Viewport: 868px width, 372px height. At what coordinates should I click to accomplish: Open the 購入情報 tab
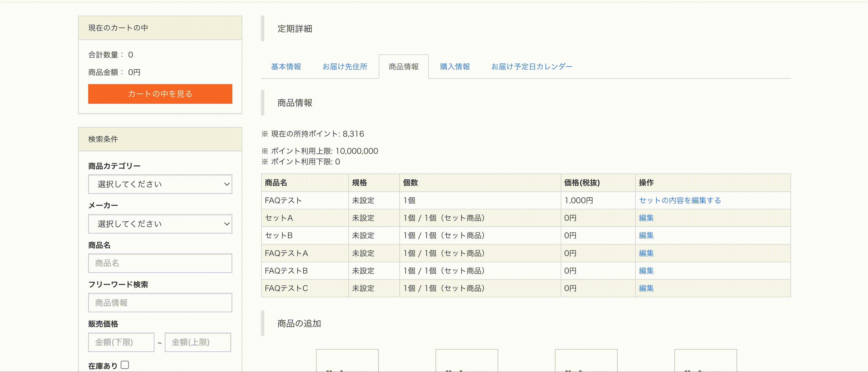tap(455, 67)
